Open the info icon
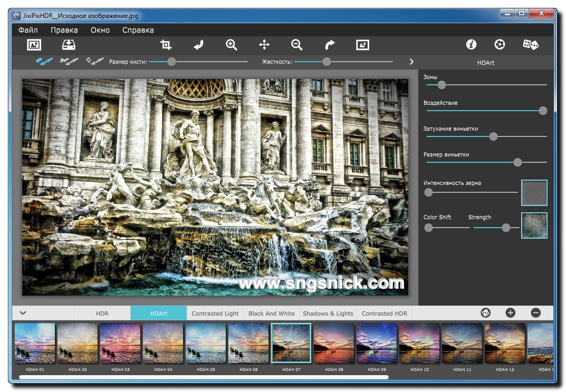566x392 pixels. click(471, 44)
